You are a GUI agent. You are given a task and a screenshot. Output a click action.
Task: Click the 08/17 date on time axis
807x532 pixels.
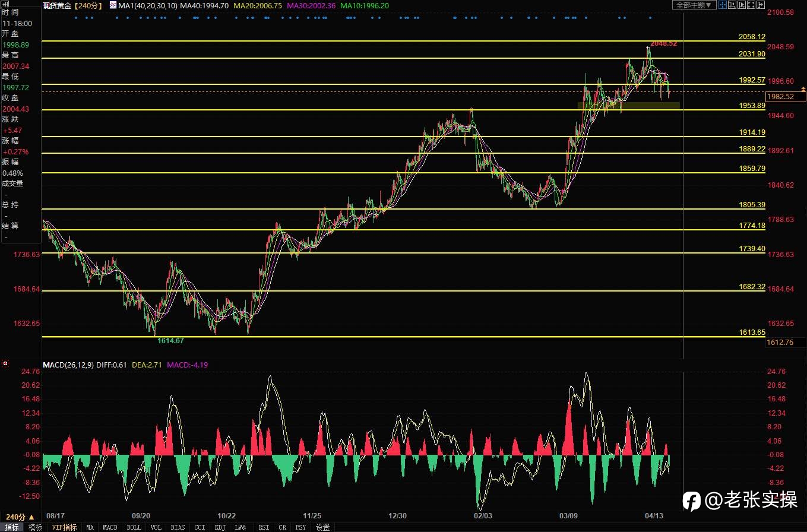54,515
